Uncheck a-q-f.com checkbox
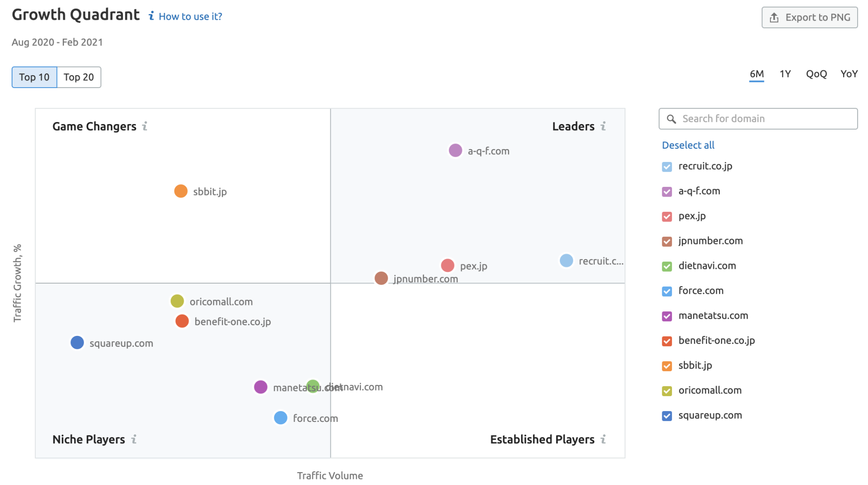This screenshot has height=485, width=868. [x=667, y=192]
